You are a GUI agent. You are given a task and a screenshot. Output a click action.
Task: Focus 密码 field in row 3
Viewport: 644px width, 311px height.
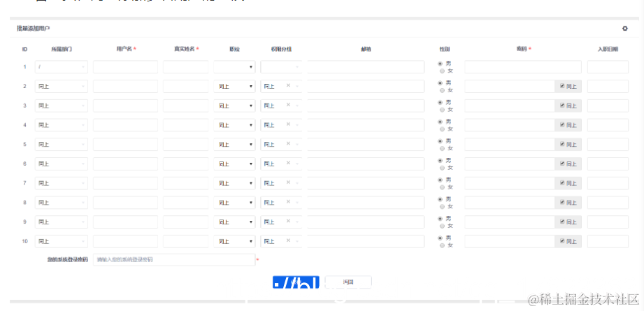tap(510, 106)
